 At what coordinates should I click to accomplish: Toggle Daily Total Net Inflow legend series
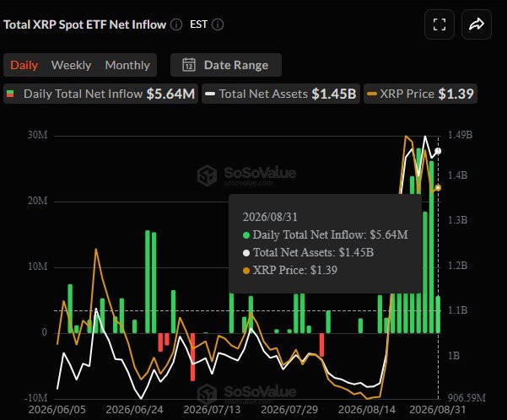[100, 94]
